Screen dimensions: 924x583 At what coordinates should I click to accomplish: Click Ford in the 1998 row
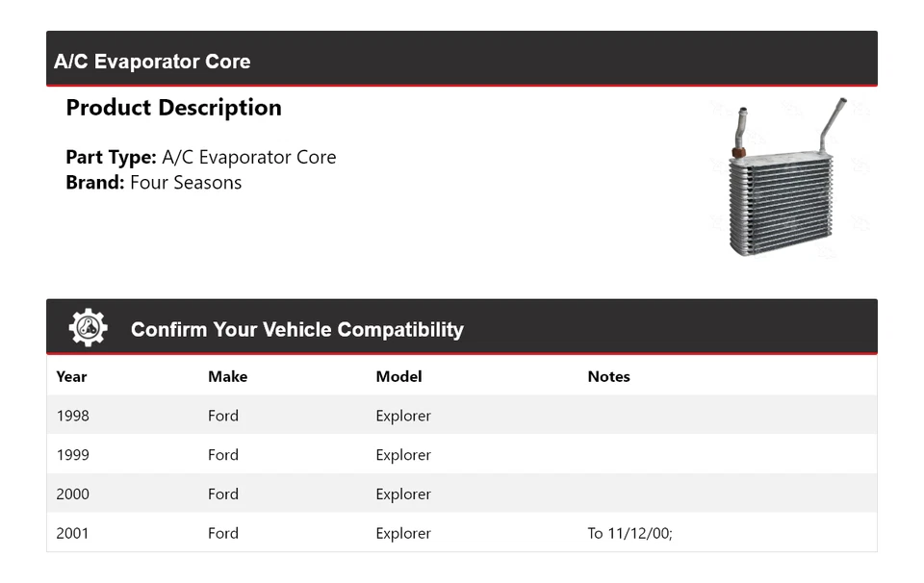pos(223,417)
